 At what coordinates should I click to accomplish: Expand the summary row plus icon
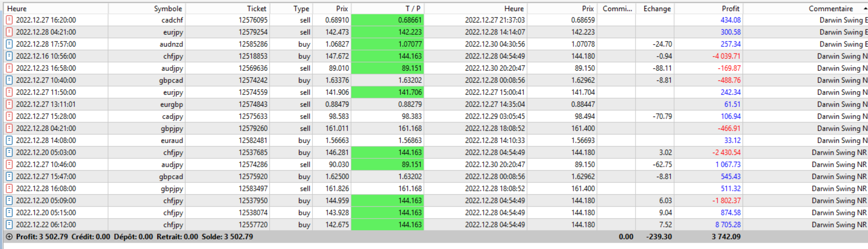coord(9,237)
